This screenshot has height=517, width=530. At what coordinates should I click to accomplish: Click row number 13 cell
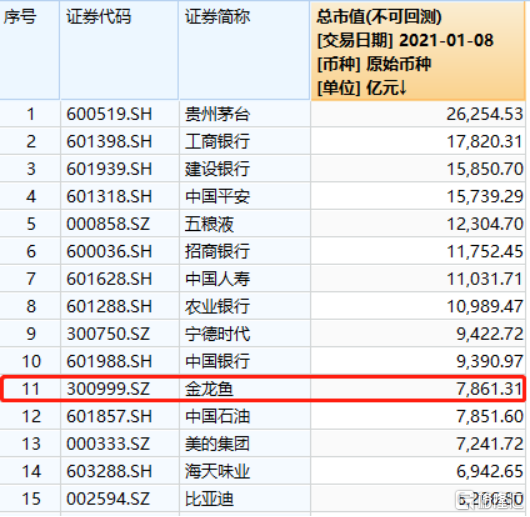[x=30, y=444]
